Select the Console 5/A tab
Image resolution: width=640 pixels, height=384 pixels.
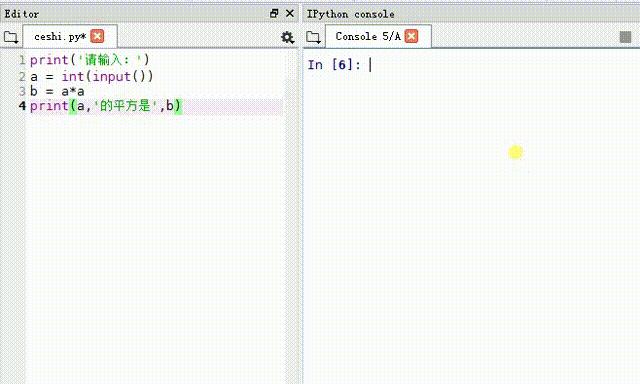coord(378,36)
